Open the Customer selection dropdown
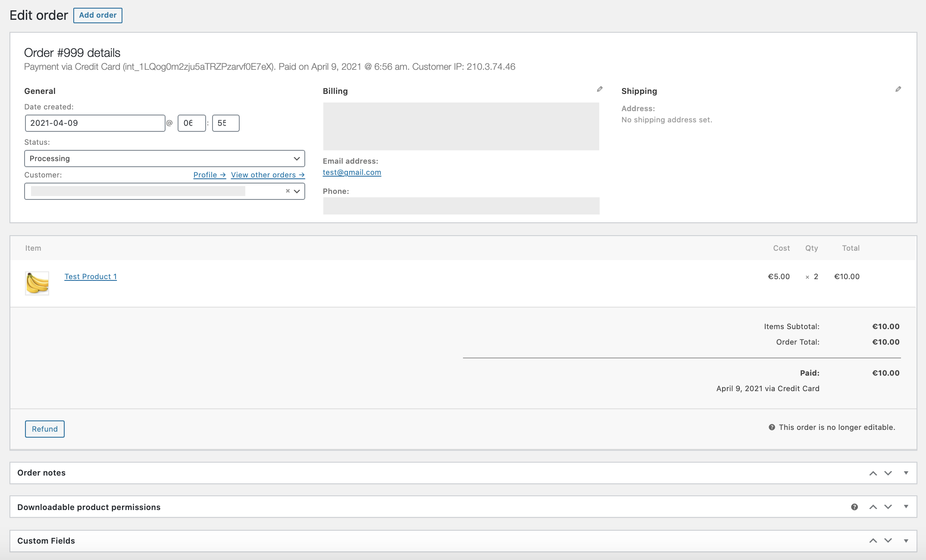 click(x=297, y=191)
